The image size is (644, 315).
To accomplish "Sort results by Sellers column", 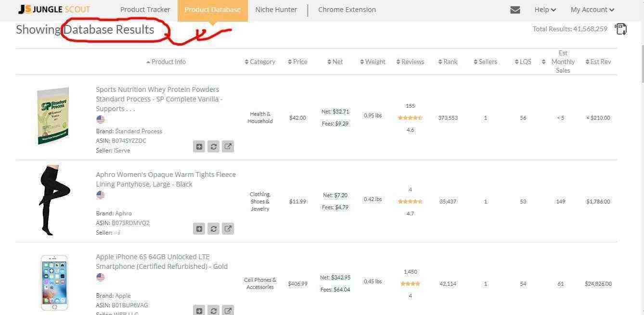I will [485, 62].
